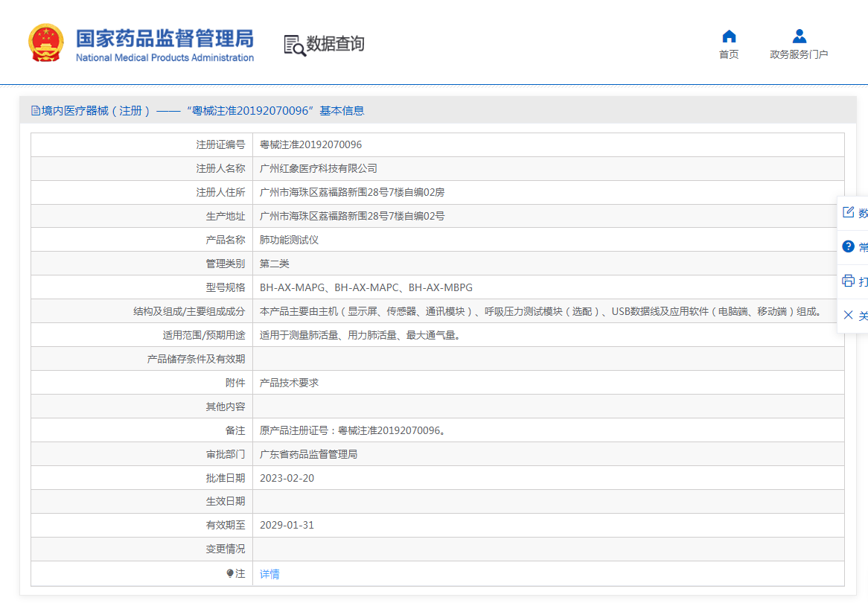Select model spec BH-AX-MAPG、BH-AX-MAPC、BH-AX-MBPG
868x612 pixels.
[x=366, y=287]
